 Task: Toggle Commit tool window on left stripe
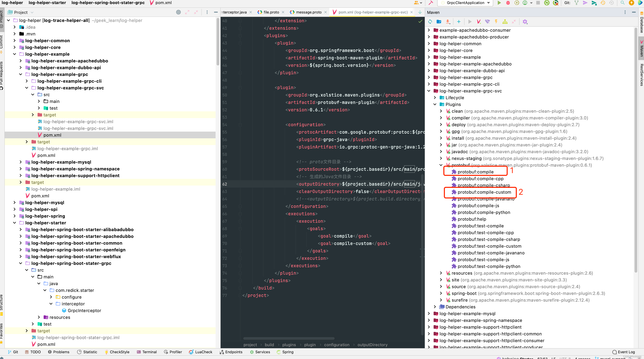(2, 45)
